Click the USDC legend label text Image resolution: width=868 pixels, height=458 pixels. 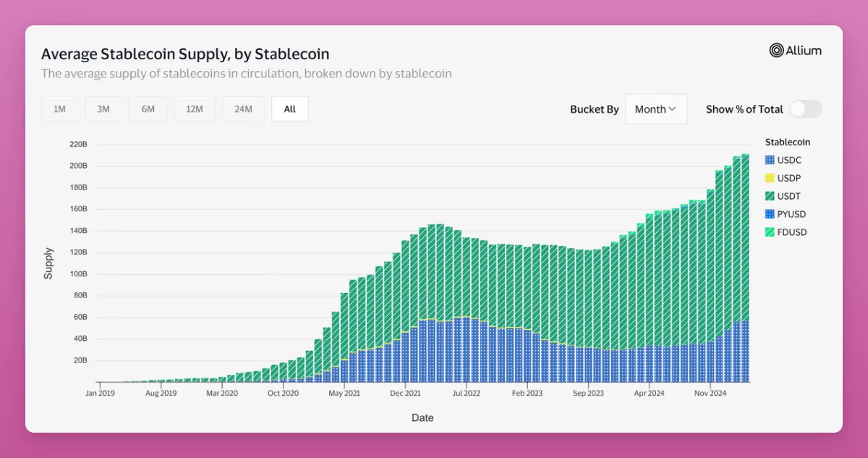789,160
